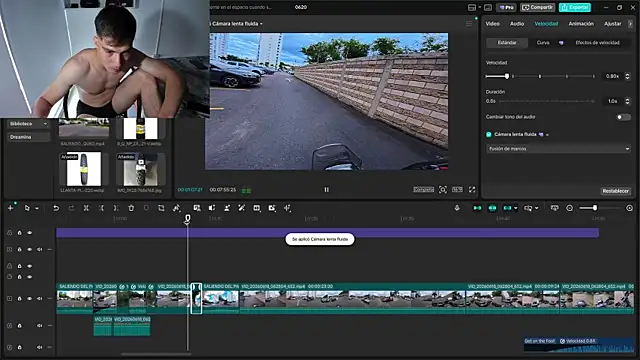Viewport: 640px width, 360px height.
Task: Toggle Cambiar tono del audio switch
Action: (x=623, y=117)
